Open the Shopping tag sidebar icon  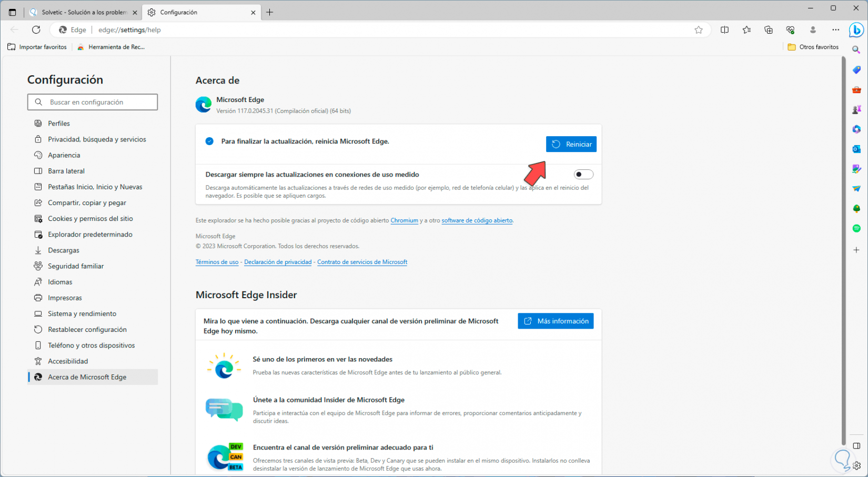(x=856, y=70)
